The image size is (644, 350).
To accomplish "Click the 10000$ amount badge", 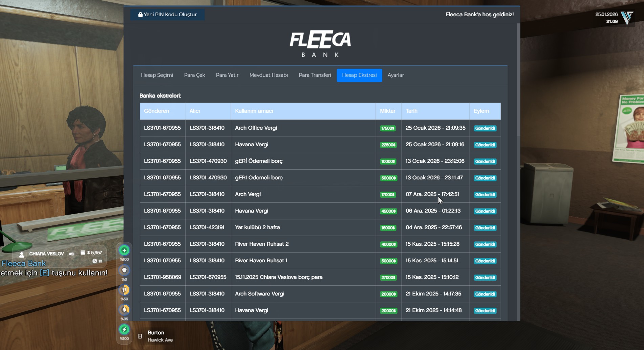I will coord(388,161).
